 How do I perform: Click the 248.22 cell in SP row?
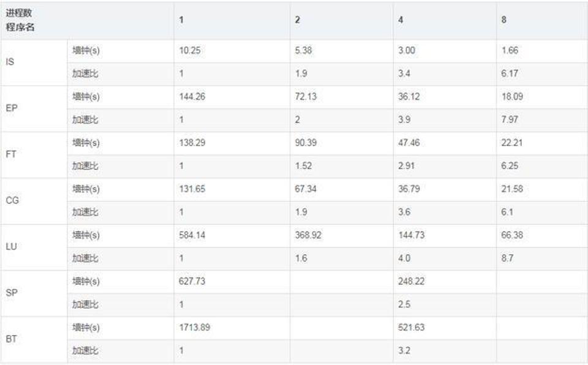445,282
